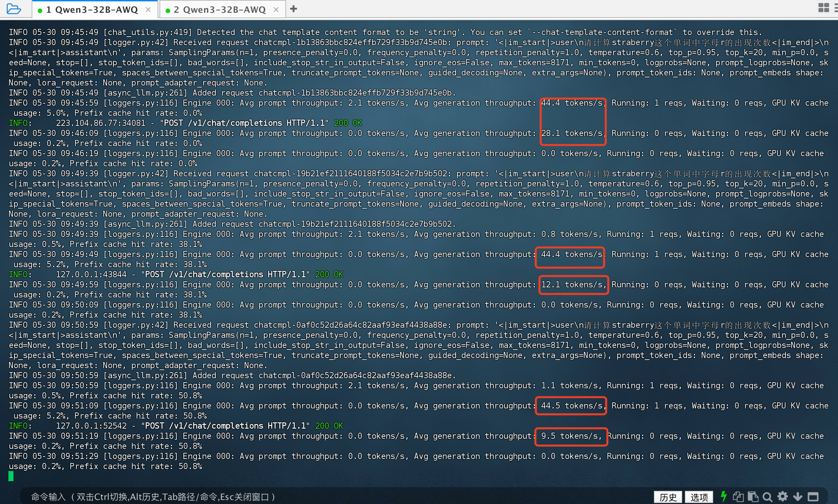Click the green terminal cursor block
This screenshot has width=838, height=504.
pos(11,476)
